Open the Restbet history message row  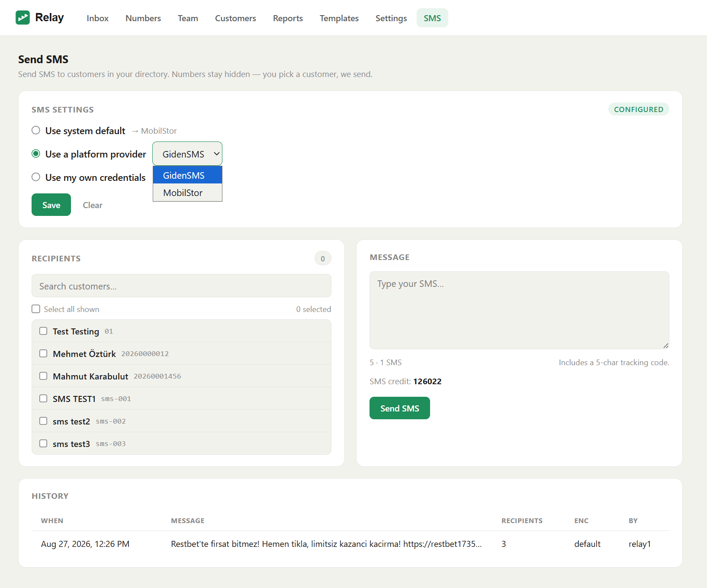click(326, 544)
